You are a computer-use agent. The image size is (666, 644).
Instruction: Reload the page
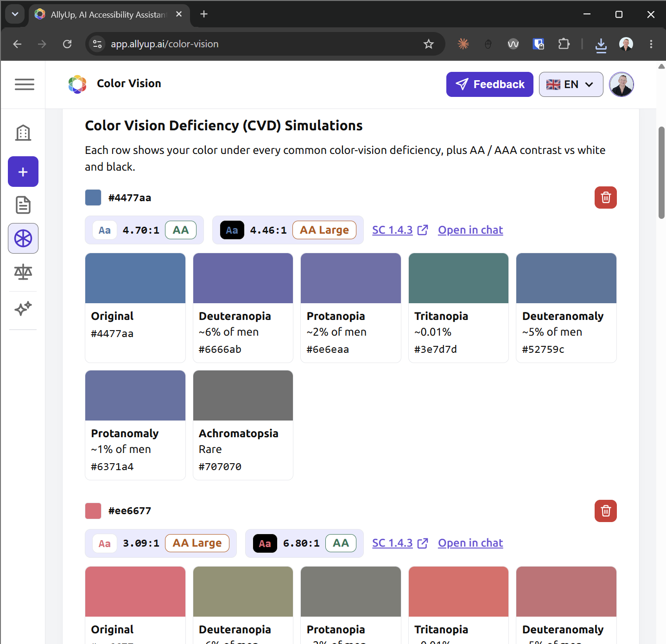67,44
